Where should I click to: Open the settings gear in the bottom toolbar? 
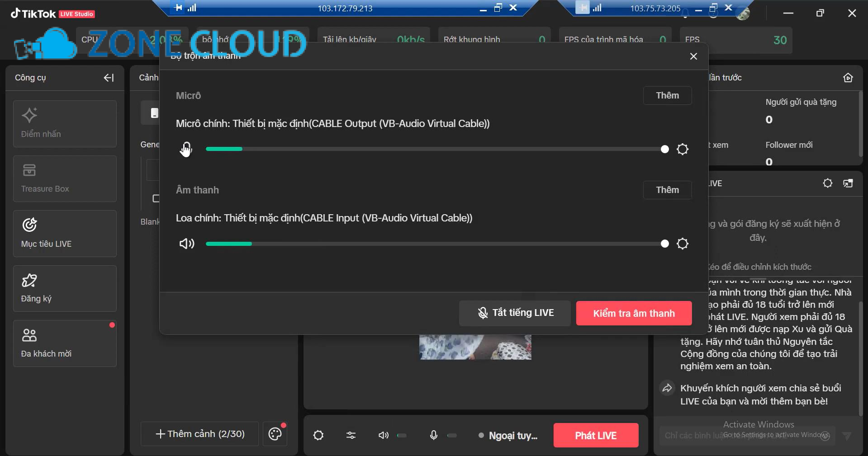click(x=318, y=435)
